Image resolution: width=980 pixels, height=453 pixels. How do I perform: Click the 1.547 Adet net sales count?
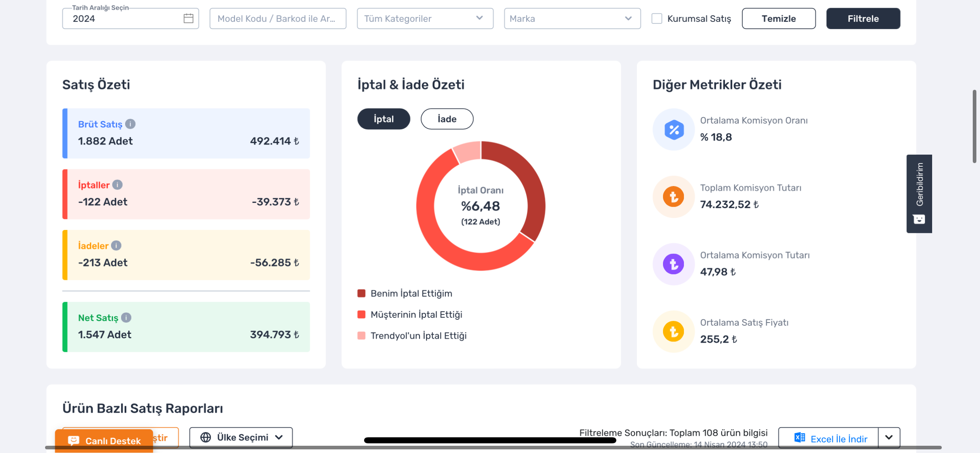[105, 335]
